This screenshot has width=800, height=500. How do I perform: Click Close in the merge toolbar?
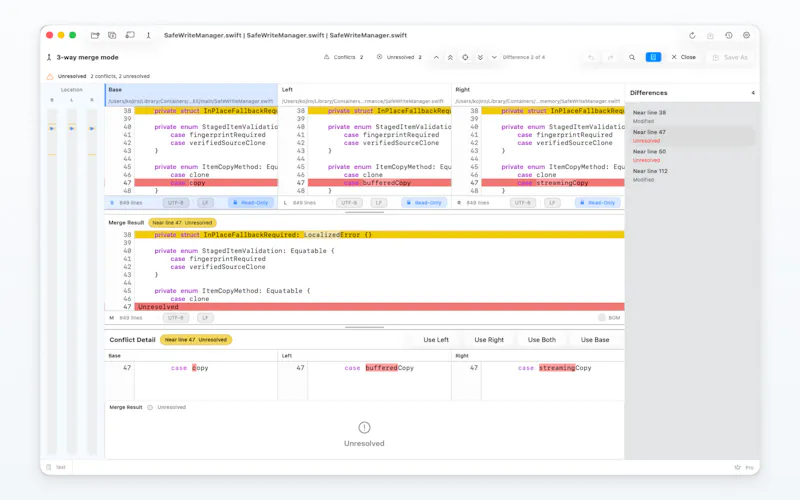pos(684,57)
